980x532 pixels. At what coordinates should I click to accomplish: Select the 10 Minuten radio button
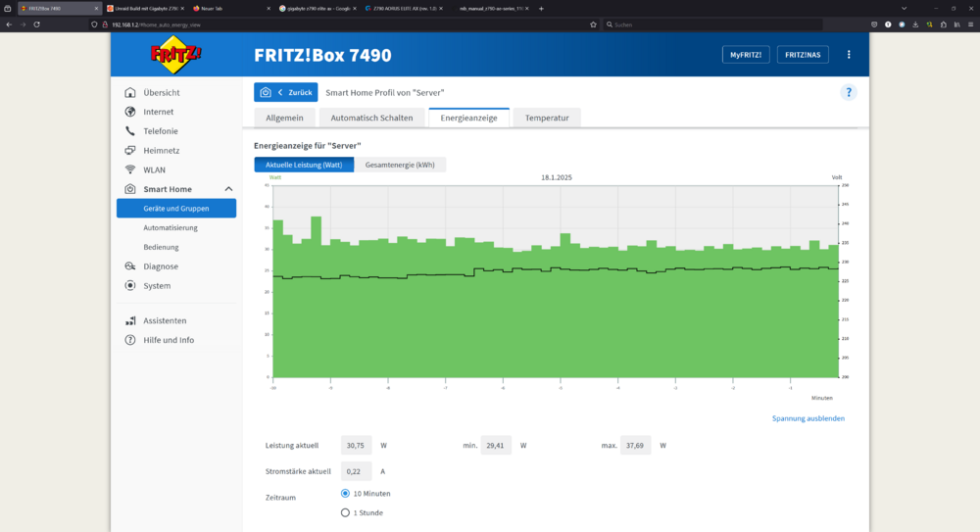pos(345,493)
